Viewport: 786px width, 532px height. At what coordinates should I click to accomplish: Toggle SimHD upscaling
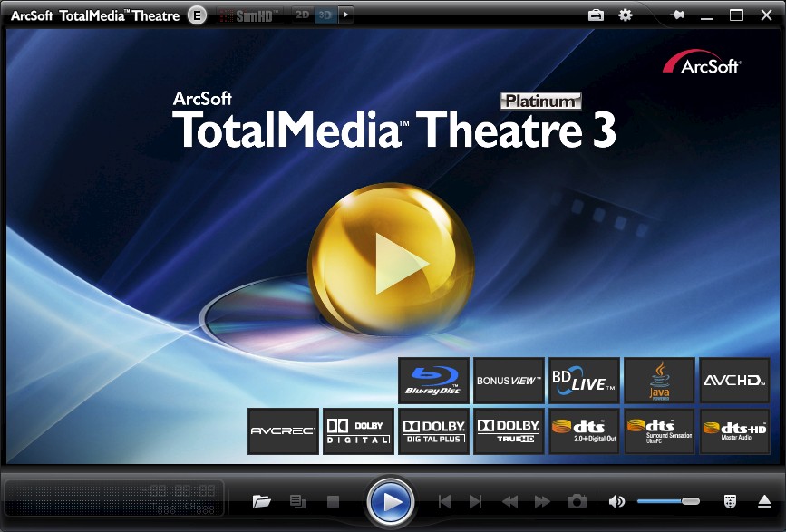pyautogui.click(x=249, y=15)
